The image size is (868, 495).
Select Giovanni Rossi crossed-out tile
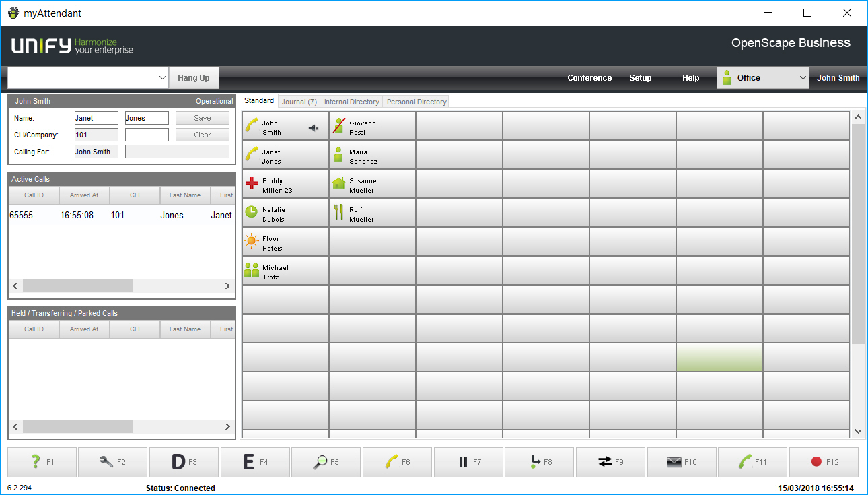click(x=372, y=125)
